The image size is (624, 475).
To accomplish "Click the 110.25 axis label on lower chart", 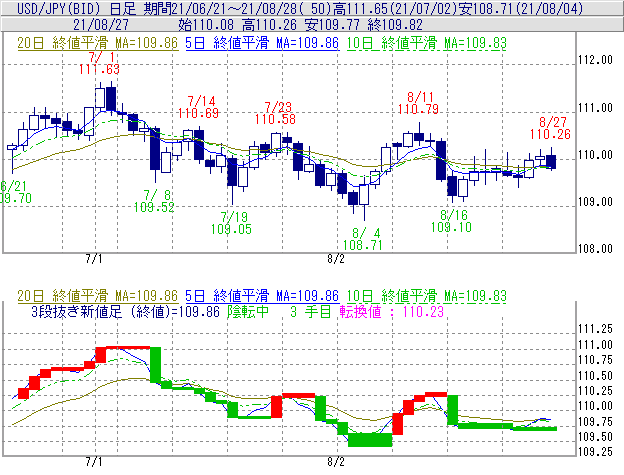I will click(x=595, y=391).
